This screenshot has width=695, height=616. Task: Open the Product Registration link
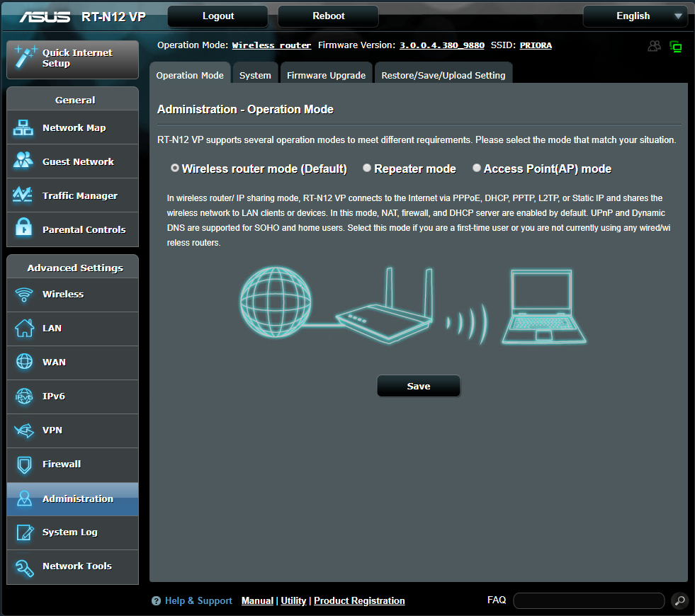click(x=359, y=601)
